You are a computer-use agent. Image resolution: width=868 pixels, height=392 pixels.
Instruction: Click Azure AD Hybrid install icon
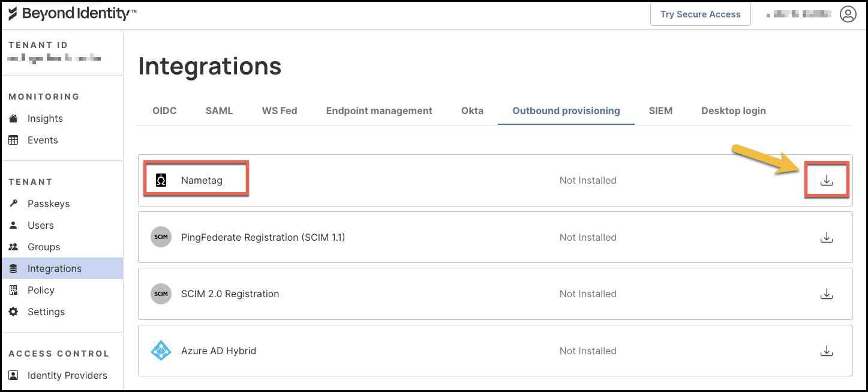(x=827, y=351)
